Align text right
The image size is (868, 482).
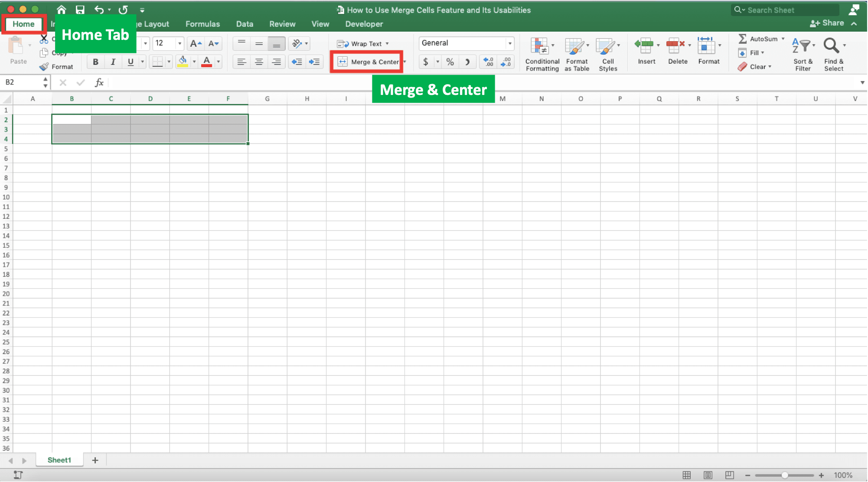(x=276, y=62)
